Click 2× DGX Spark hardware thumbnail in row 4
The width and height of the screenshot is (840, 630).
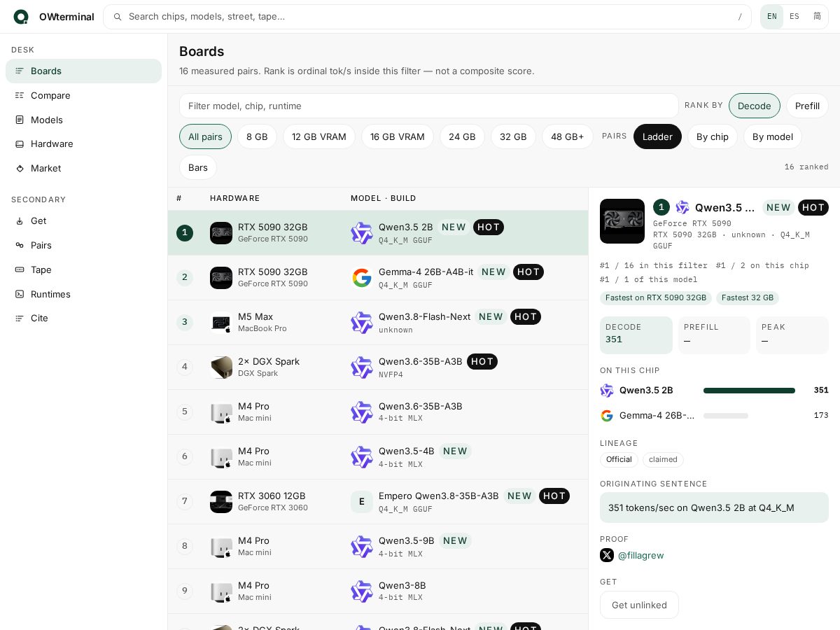click(x=221, y=367)
